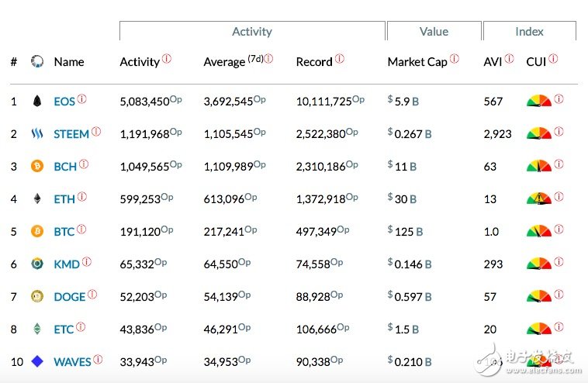
Task: Click KMD AVI value 293
Action: (493, 264)
